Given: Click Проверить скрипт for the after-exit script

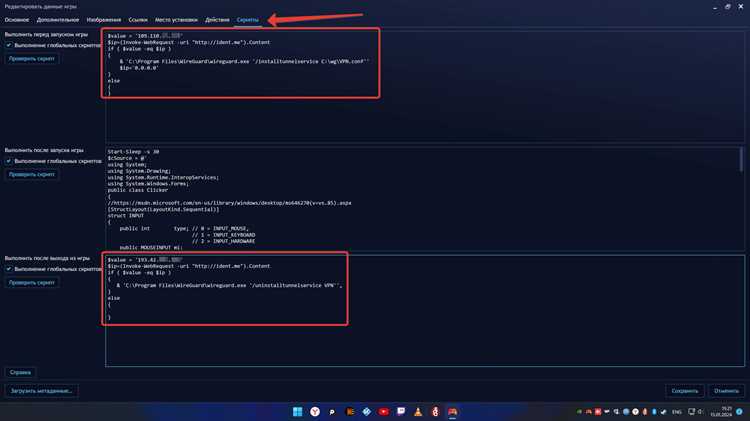Looking at the screenshot, I should [32, 283].
